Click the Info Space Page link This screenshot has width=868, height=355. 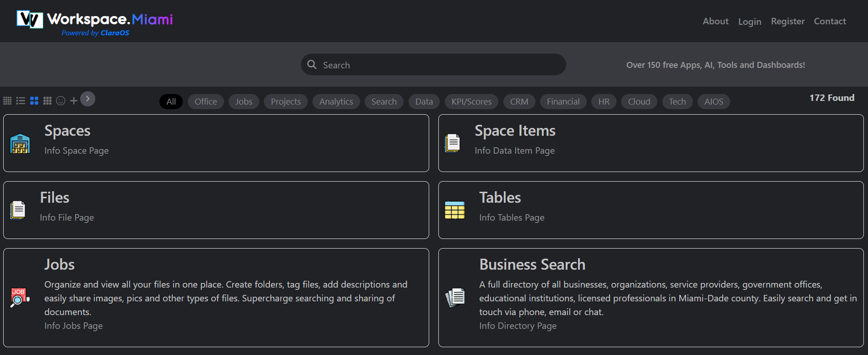click(x=76, y=150)
